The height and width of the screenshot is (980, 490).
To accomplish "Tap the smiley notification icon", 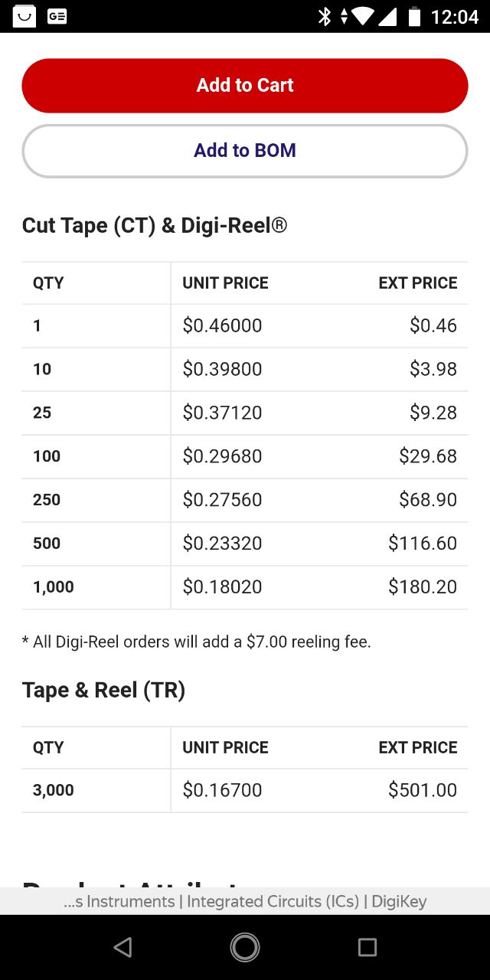I will click(x=24, y=16).
